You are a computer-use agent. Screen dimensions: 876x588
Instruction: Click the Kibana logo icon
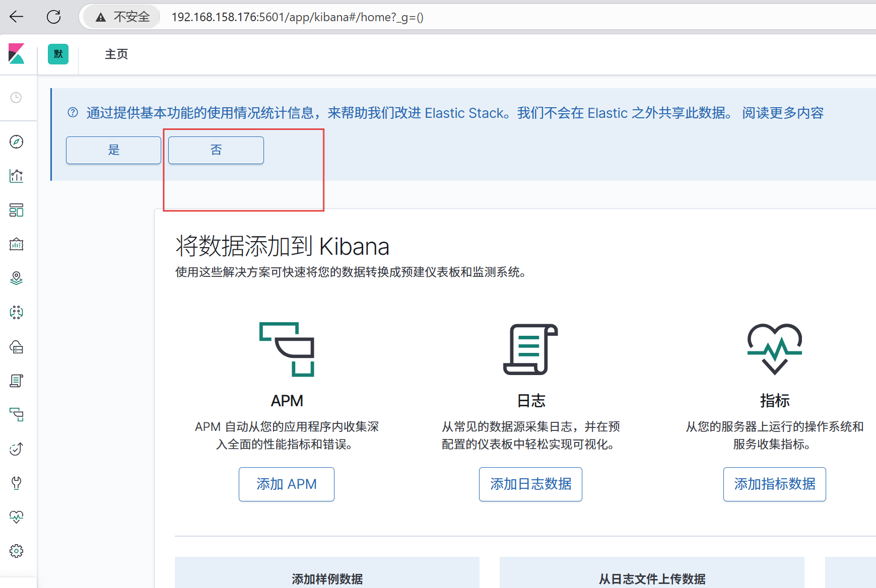17,54
